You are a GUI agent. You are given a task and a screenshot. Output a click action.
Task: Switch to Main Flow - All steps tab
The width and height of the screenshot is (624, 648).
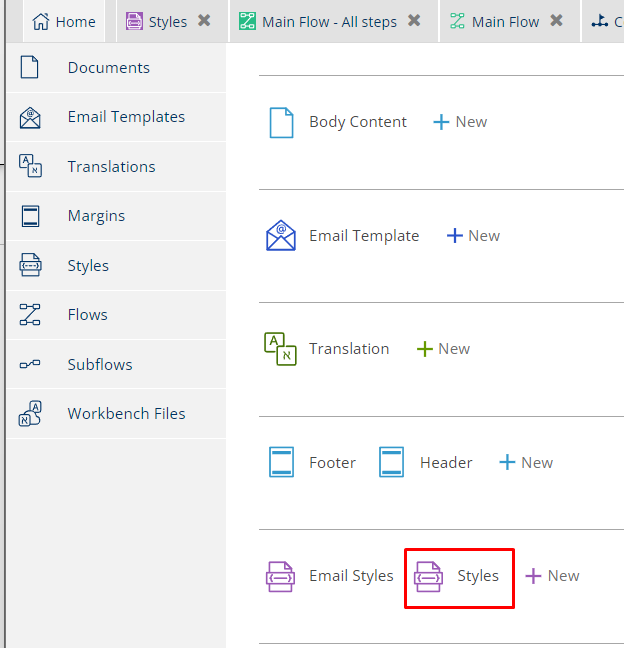(328, 22)
